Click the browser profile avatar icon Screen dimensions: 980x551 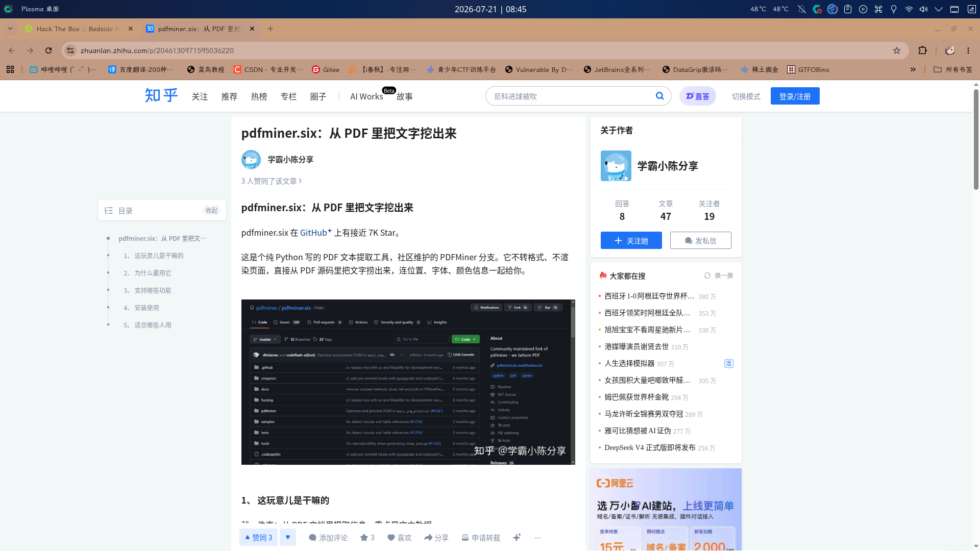coord(950,51)
